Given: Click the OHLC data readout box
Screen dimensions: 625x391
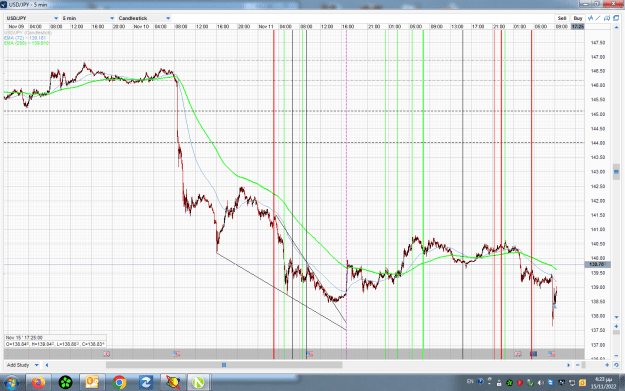Looking at the screenshot, I should 55,341.
